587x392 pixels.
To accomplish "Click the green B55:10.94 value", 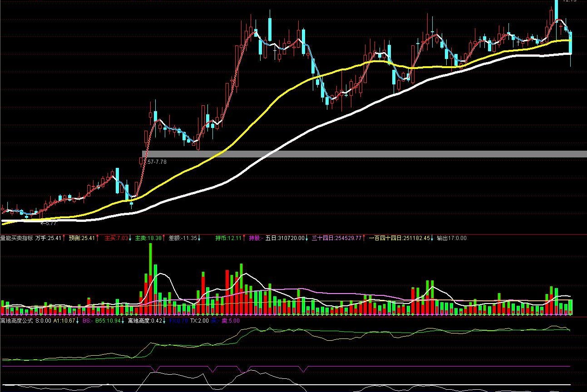I will coord(107,321).
